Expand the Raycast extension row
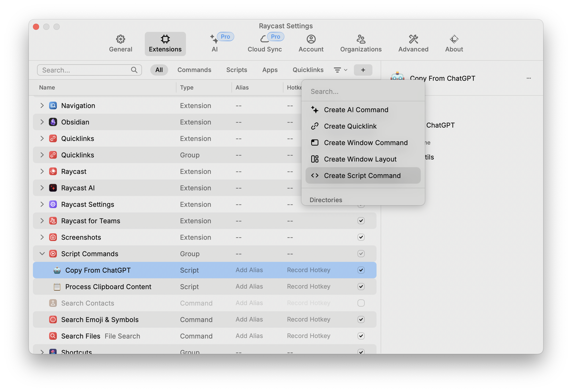The width and height of the screenshot is (572, 392). pos(42,172)
